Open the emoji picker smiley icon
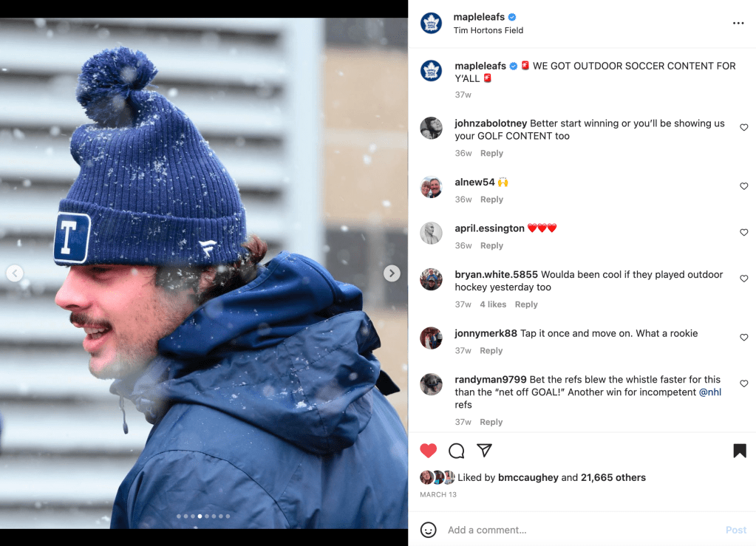Image resolution: width=756 pixels, height=546 pixels. [428, 530]
